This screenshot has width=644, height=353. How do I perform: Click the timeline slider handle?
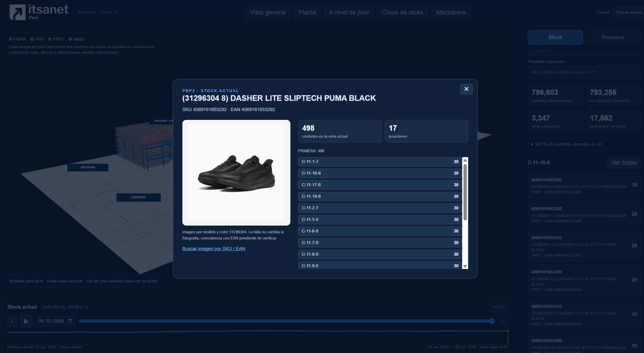point(492,321)
